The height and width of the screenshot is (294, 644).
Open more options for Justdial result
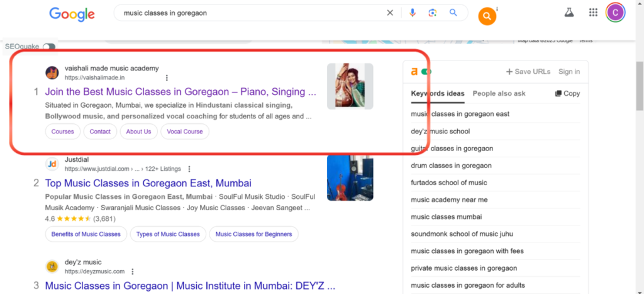click(189, 169)
